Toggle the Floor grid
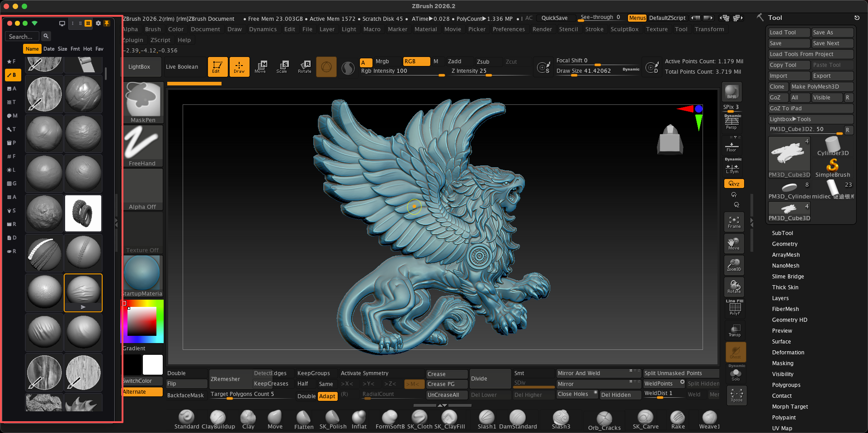868x433 pixels. click(731, 146)
